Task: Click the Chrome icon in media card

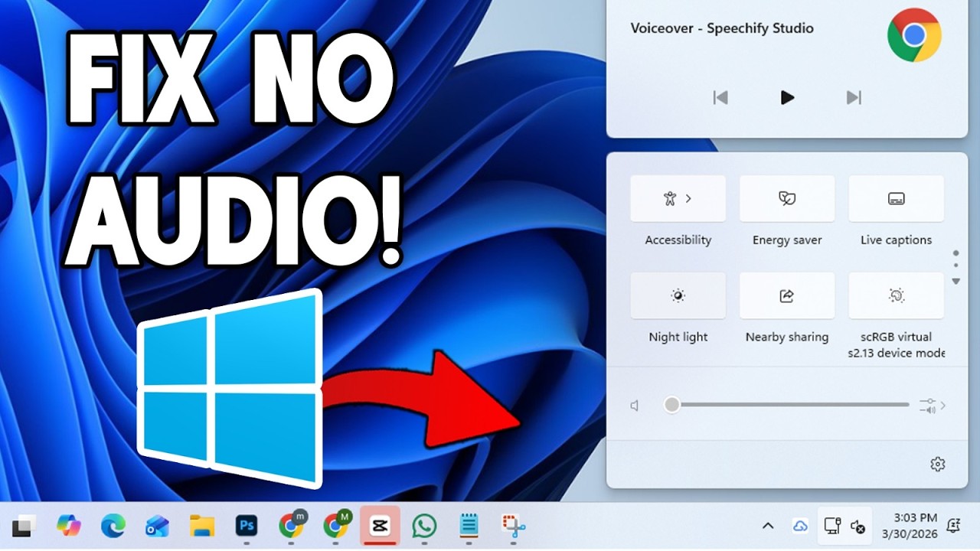Action: point(914,35)
